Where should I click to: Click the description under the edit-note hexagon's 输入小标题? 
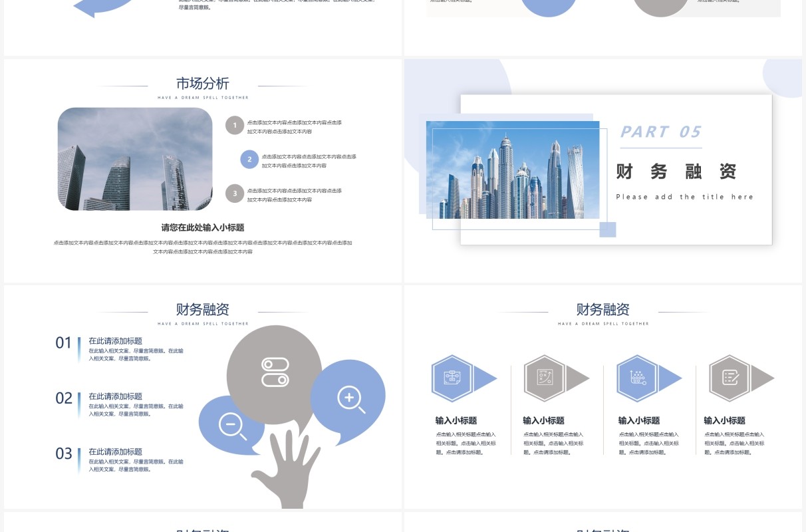tap(735, 443)
